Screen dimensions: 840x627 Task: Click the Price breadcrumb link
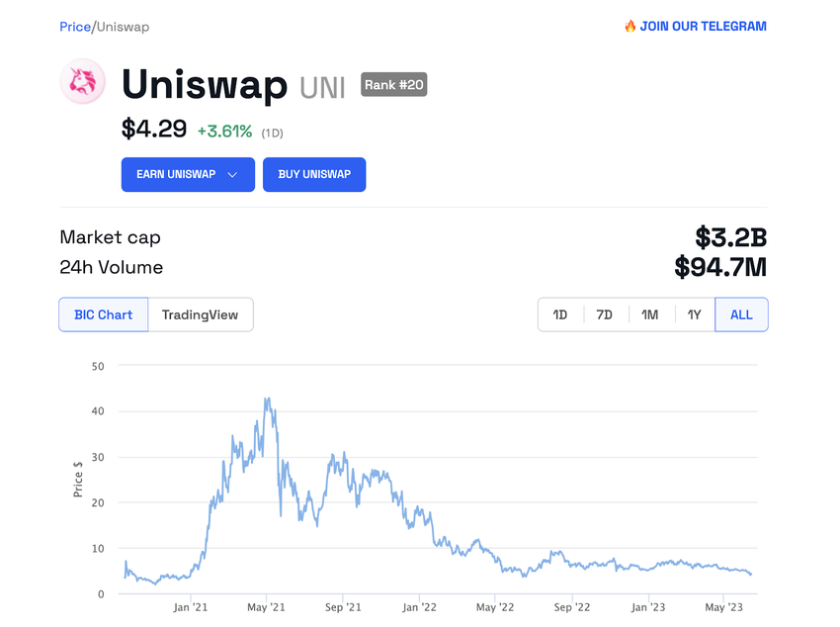pos(75,27)
